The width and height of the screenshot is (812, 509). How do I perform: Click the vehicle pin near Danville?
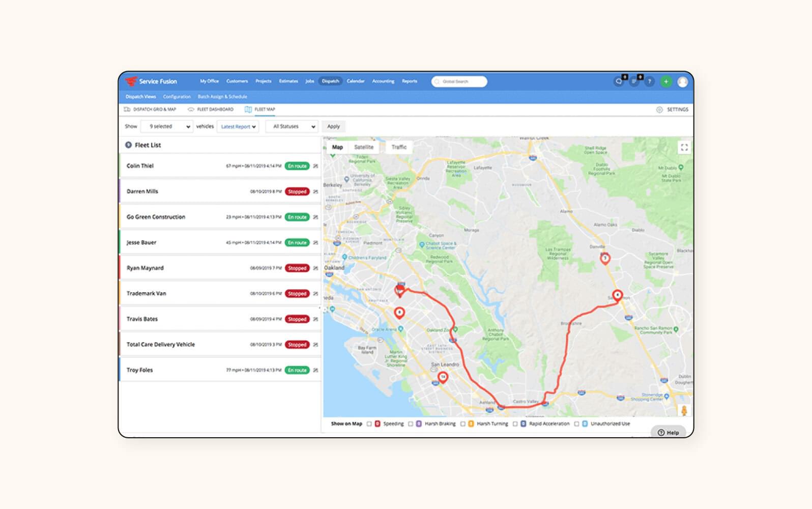tap(605, 259)
